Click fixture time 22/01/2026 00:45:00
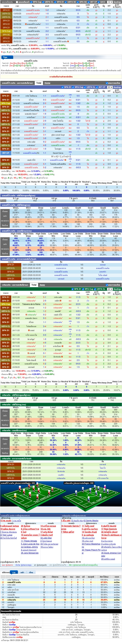Screen dimensions: 122x644 pos(32,268)
